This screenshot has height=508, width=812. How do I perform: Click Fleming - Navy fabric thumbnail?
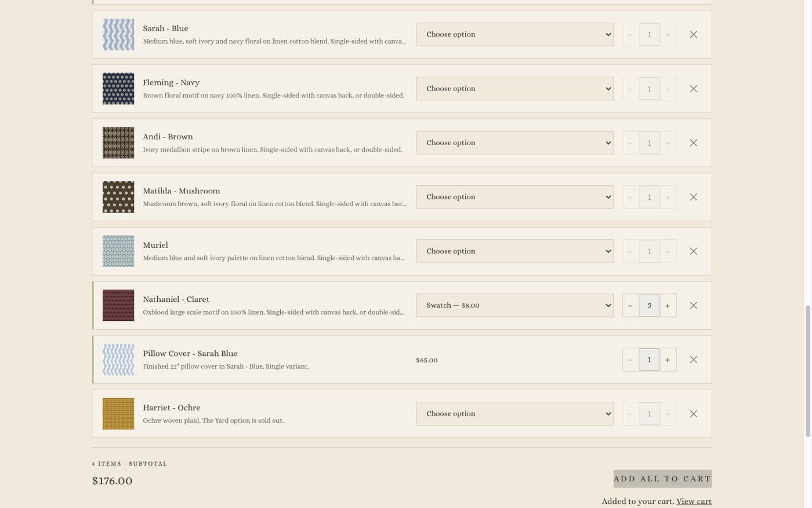click(118, 89)
